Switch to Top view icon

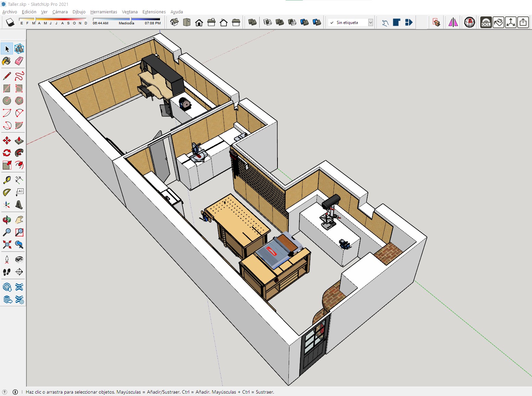pyautogui.click(x=187, y=23)
